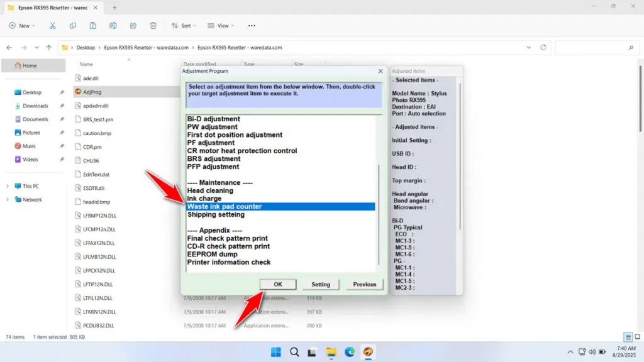Image resolution: width=644 pixels, height=362 pixels.
Task: Select Home in navigation pane
Action: (x=33, y=65)
